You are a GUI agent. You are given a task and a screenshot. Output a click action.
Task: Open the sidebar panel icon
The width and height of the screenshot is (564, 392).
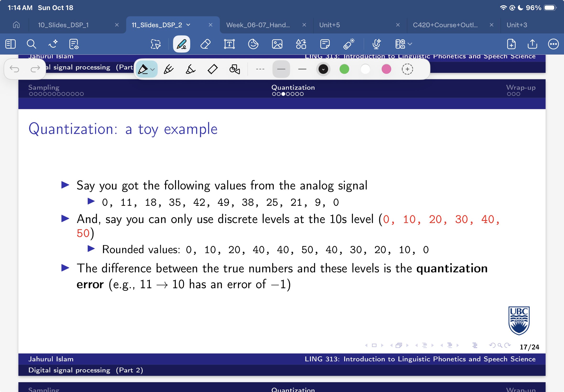(10, 44)
